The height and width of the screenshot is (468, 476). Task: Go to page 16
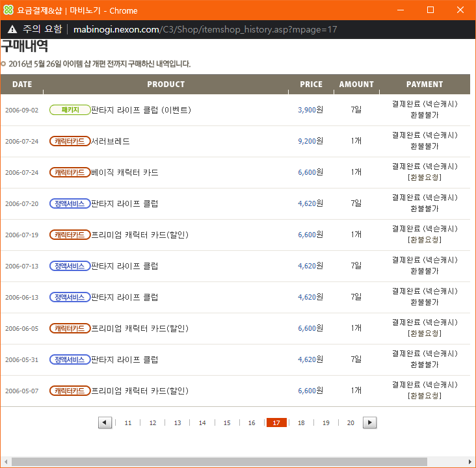coord(252,422)
